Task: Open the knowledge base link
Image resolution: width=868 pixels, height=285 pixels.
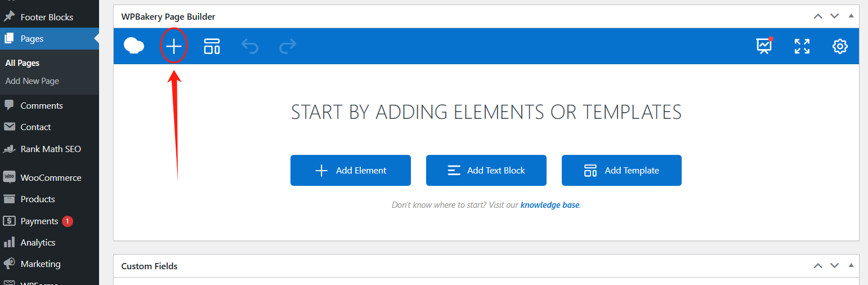Action: [549, 205]
